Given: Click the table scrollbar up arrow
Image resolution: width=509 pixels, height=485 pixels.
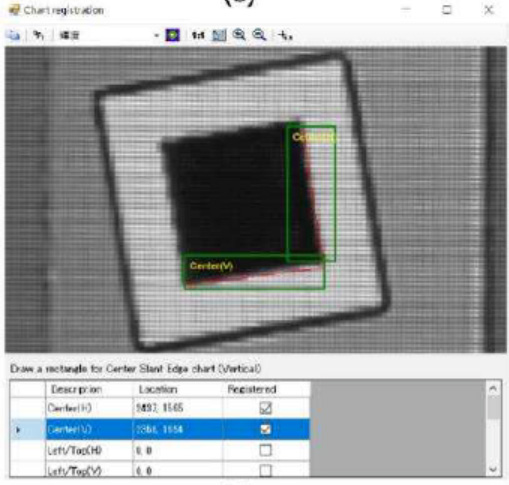Looking at the screenshot, I should tap(493, 388).
